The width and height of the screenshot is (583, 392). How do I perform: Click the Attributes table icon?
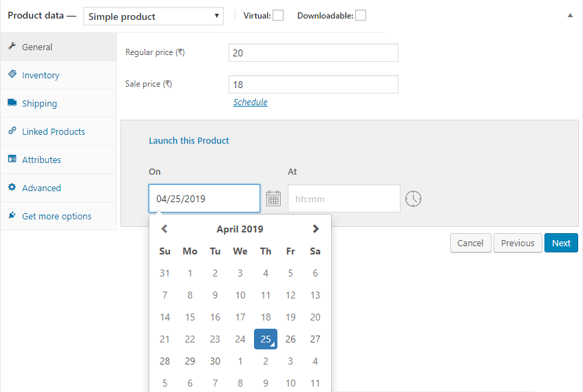pos(12,159)
